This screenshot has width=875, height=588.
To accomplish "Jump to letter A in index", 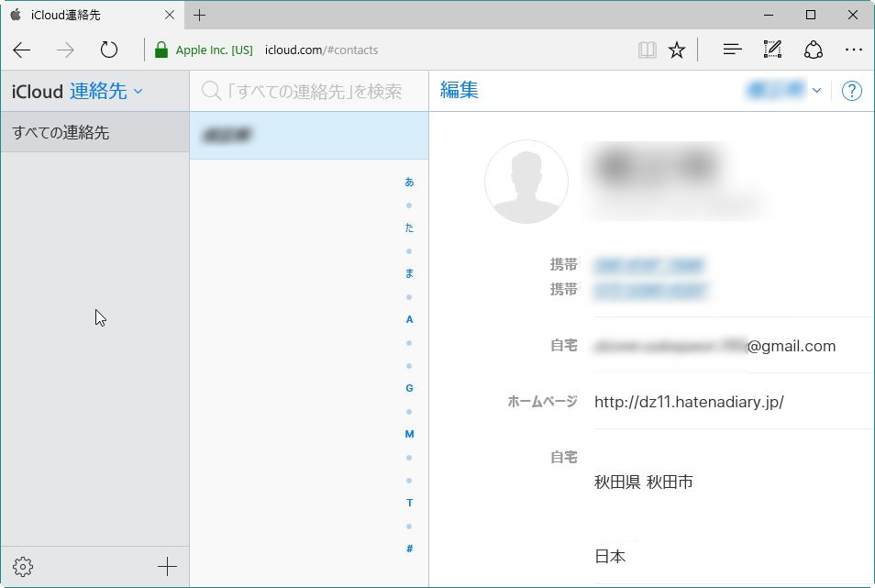I will (x=409, y=319).
